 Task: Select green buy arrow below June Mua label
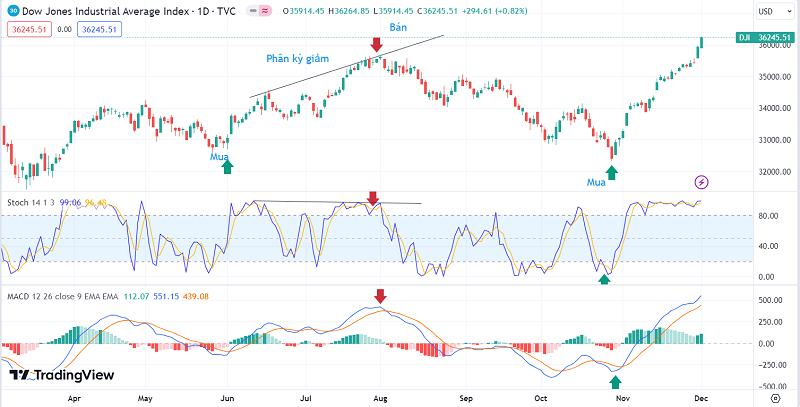pyautogui.click(x=227, y=167)
